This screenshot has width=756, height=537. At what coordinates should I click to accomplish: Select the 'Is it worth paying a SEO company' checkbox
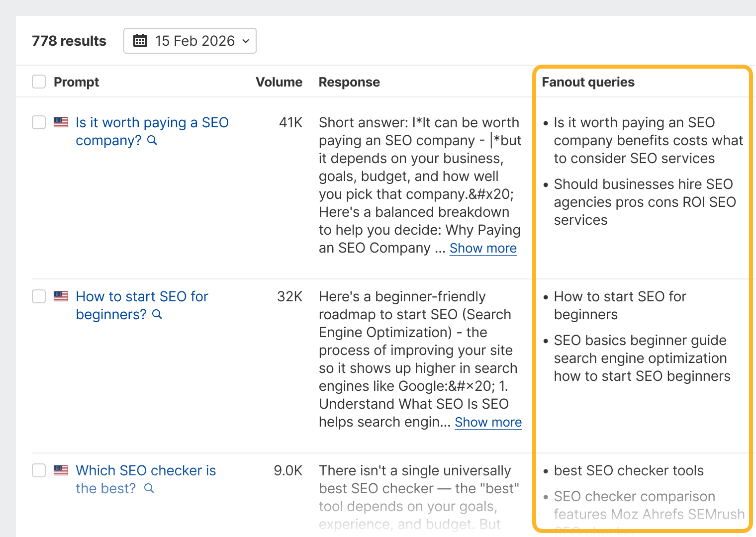(x=39, y=122)
